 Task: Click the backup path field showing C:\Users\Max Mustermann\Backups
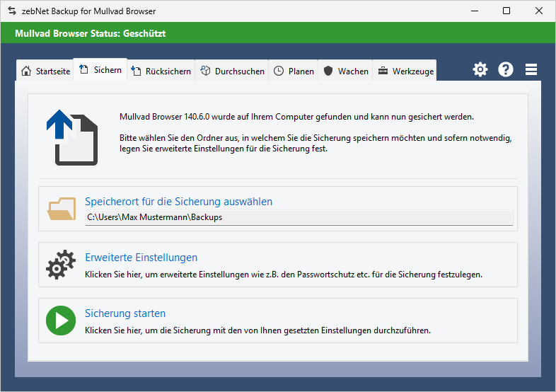[x=299, y=217]
